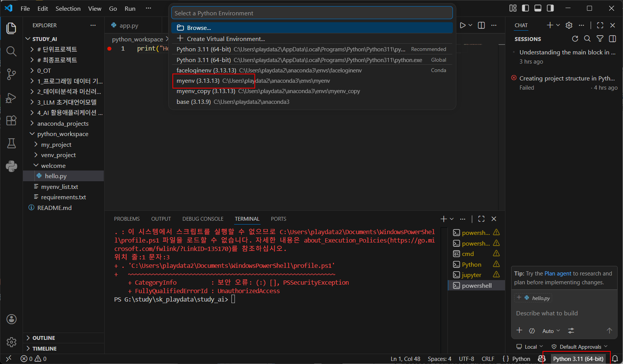Refresh the chat sessions list

[575, 39]
